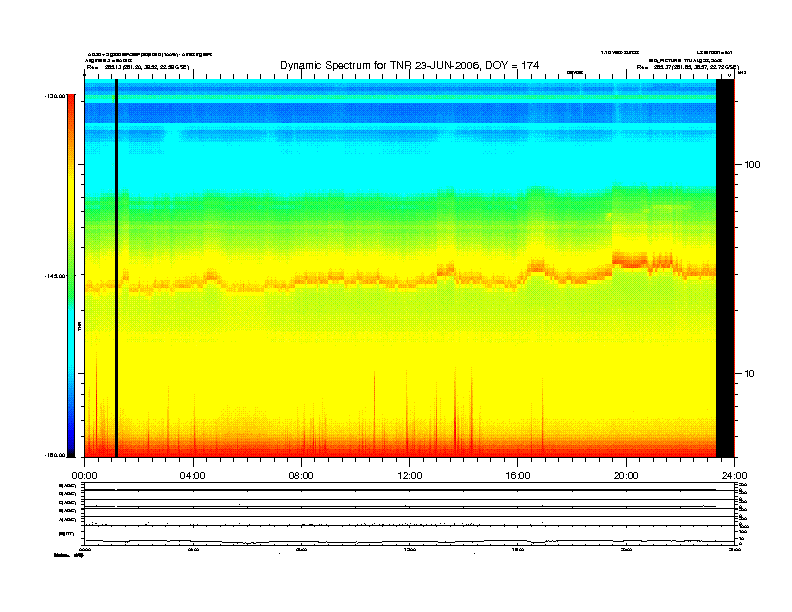Click the 20:00 time axis label
Viewport: 792px width, 612px height.
(x=626, y=476)
